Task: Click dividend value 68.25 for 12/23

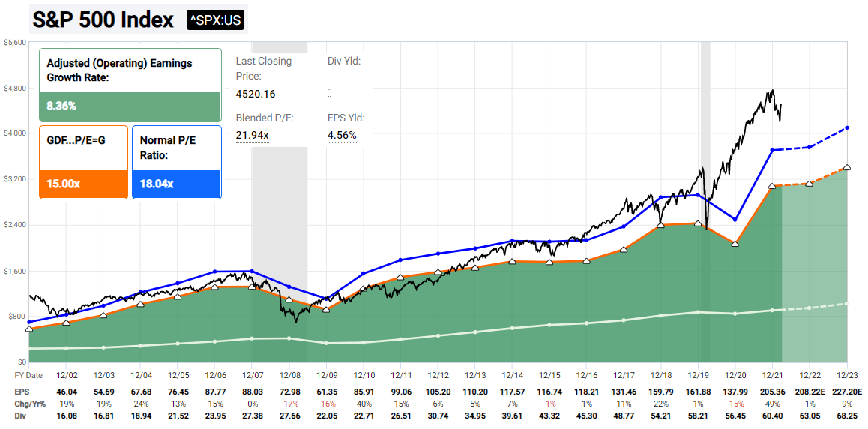Action: [x=846, y=415]
